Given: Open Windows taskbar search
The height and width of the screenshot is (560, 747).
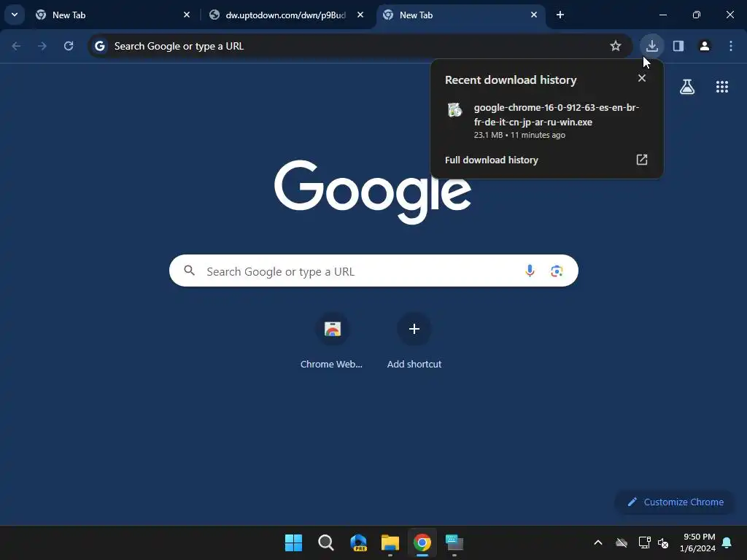Looking at the screenshot, I should point(326,542).
